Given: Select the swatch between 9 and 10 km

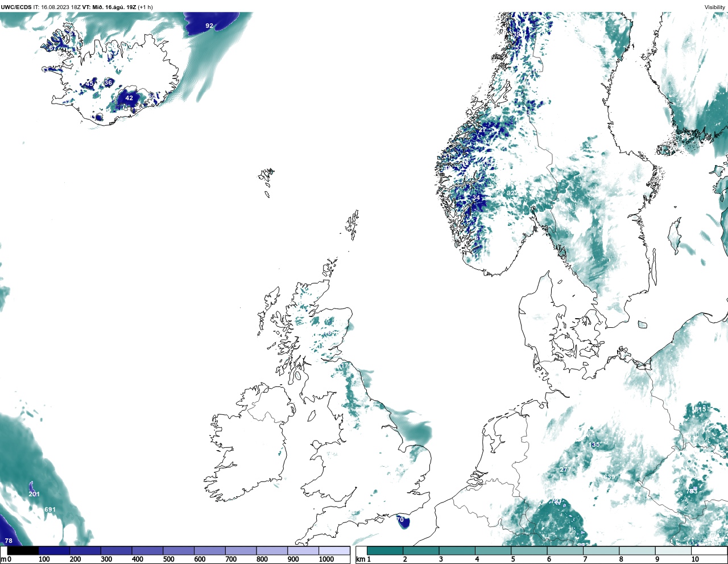Looking at the screenshot, I should point(673,551).
